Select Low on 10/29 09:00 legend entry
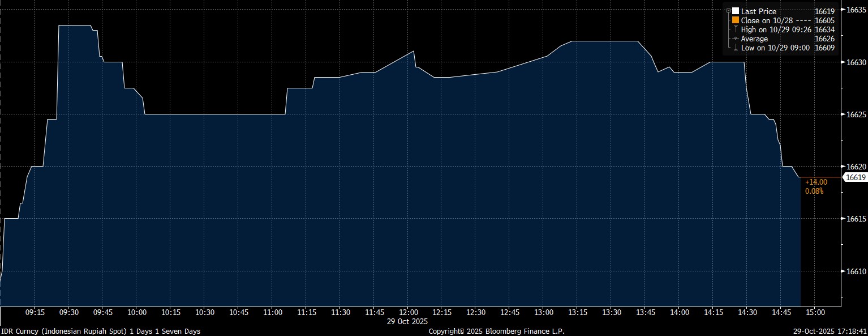 pos(775,48)
